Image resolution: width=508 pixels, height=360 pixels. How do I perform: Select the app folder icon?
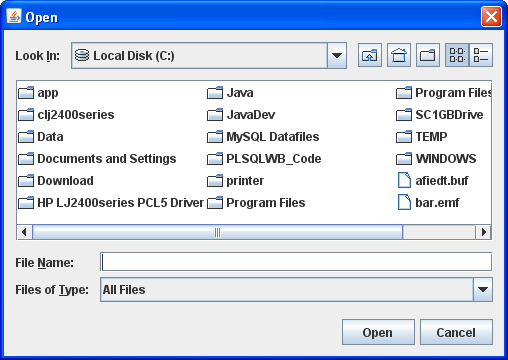tap(26, 93)
